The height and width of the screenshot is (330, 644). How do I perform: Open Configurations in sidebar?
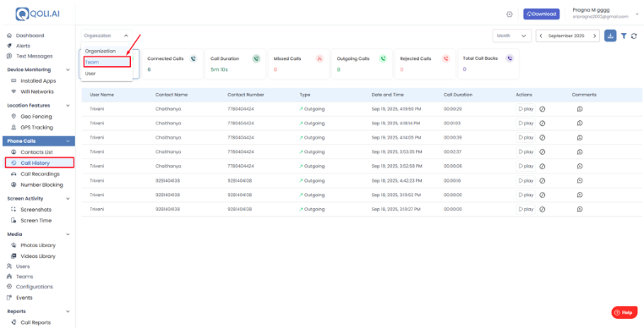[35, 287]
